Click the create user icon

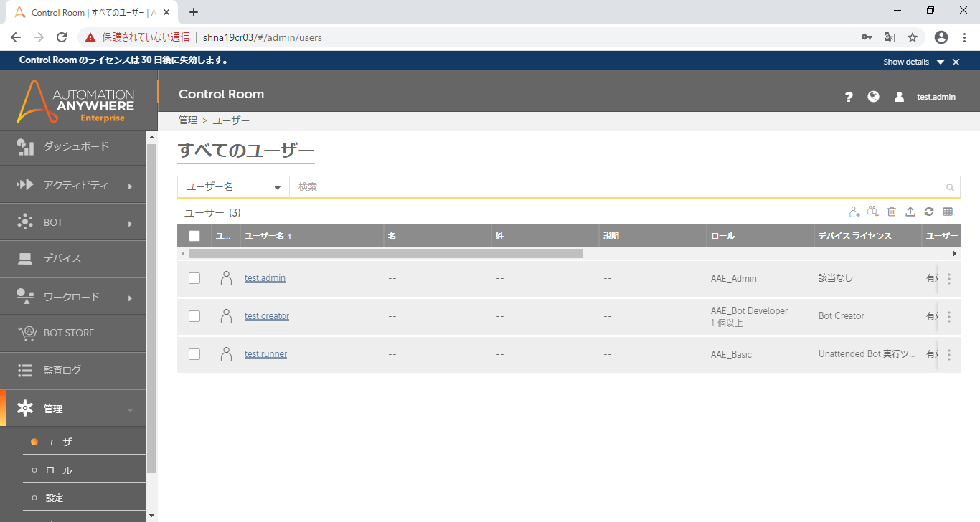click(x=854, y=212)
